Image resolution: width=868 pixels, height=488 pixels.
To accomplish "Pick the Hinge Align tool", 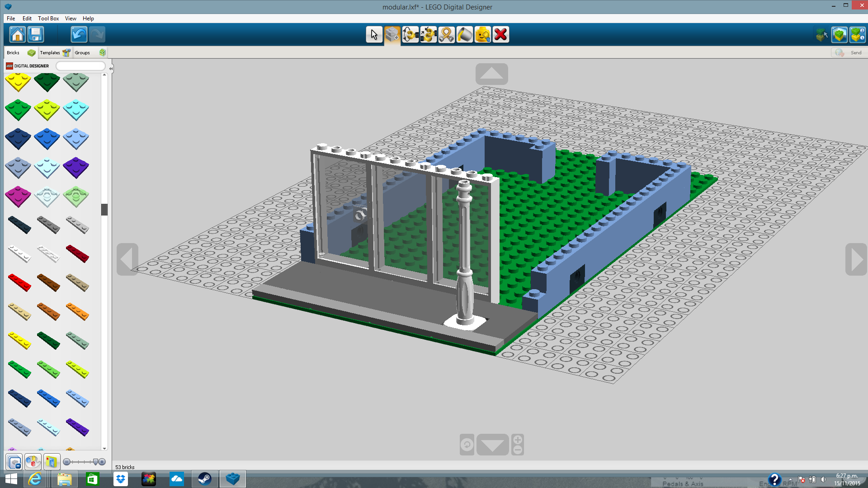I will 428,35.
